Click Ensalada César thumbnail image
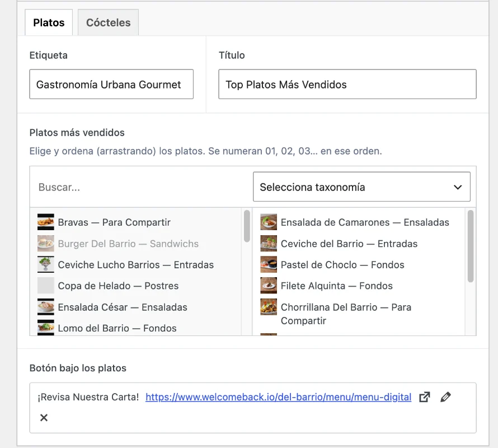The width and height of the screenshot is (498, 448). tap(46, 307)
